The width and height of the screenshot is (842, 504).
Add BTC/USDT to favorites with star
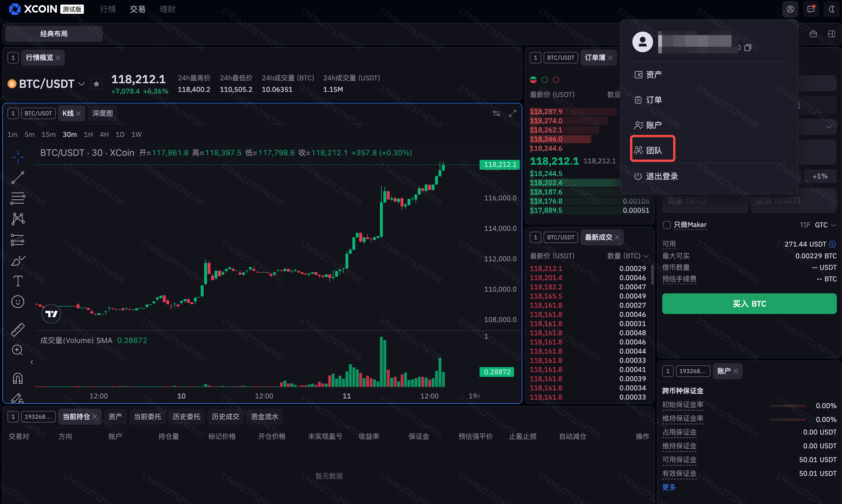point(96,84)
